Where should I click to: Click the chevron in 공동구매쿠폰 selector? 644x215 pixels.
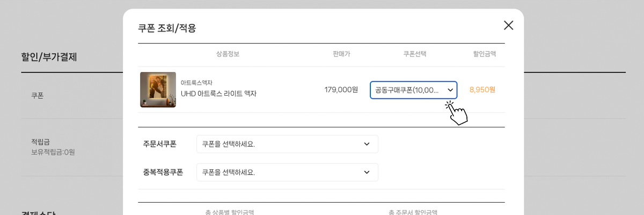(x=450, y=90)
